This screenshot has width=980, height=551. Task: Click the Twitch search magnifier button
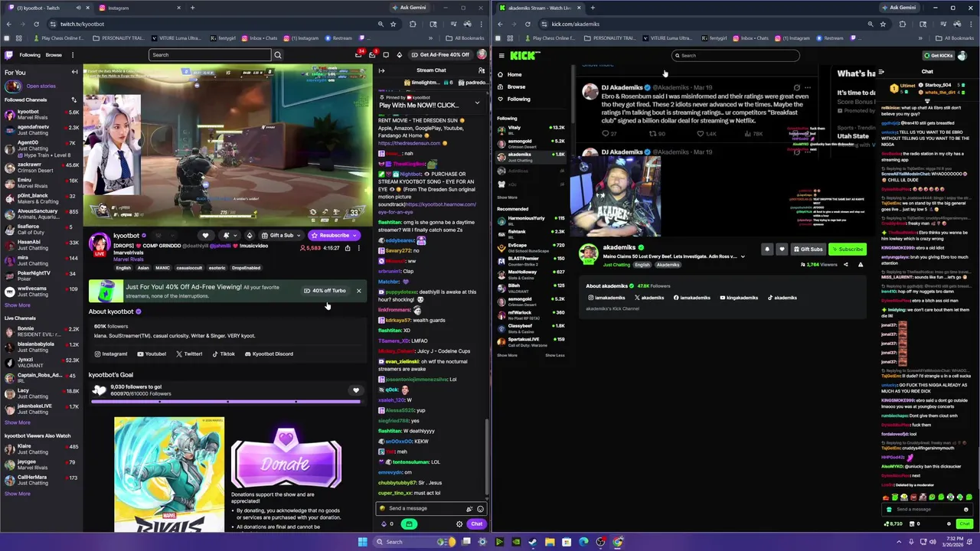tap(278, 55)
